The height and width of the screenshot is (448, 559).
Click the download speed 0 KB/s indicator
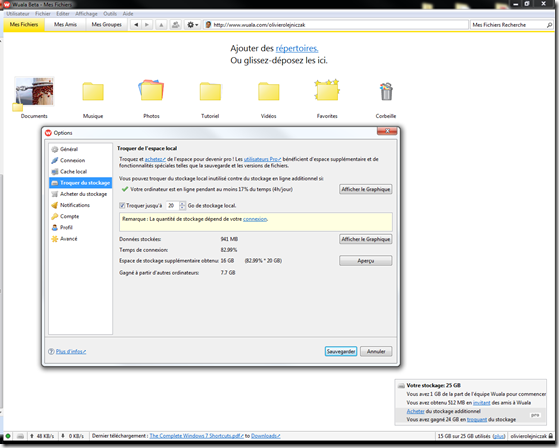coord(72,436)
